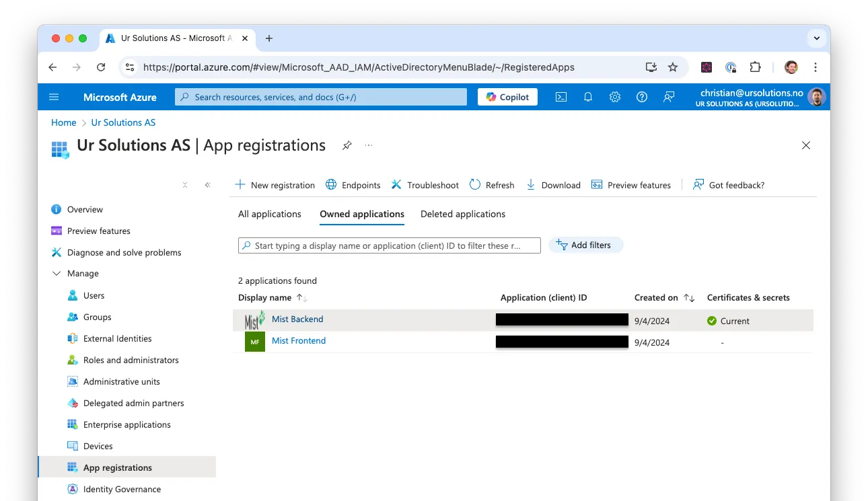Refresh the applications list
Image resolution: width=868 pixels, height=501 pixels.
(492, 185)
